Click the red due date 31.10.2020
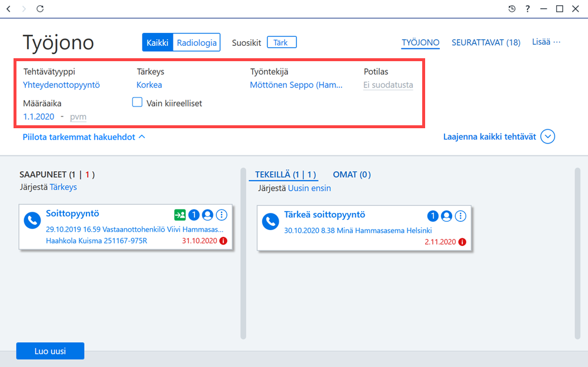588x367 pixels. [199, 241]
